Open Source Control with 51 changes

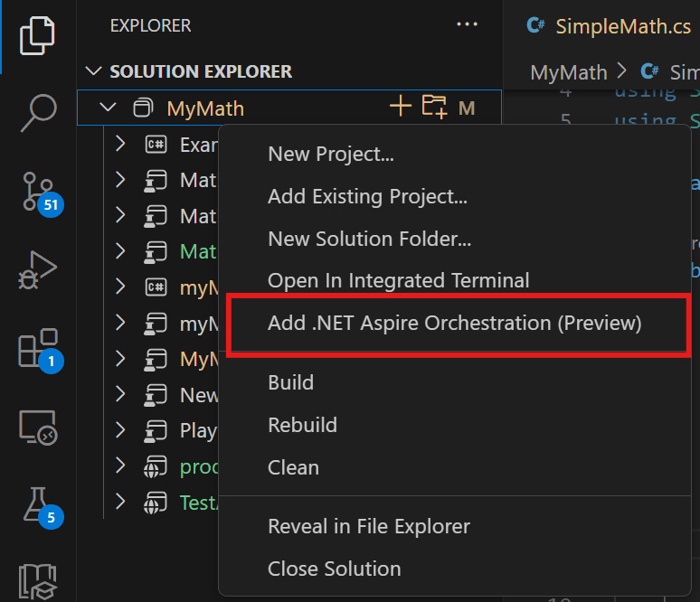[43, 194]
